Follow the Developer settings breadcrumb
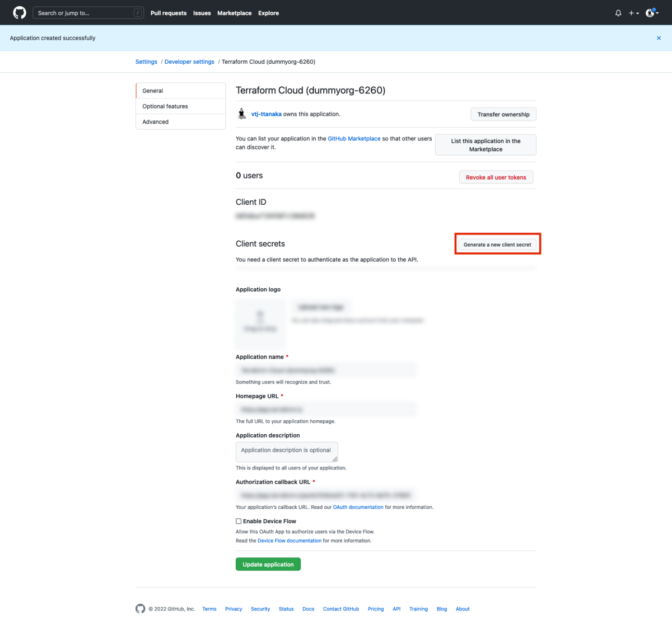The image size is (672, 634). tap(189, 62)
